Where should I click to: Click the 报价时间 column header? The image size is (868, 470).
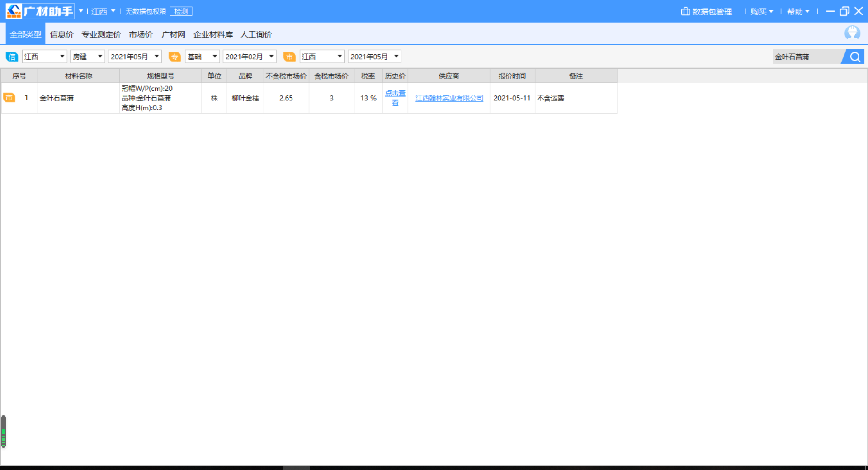tap(512, 76)
